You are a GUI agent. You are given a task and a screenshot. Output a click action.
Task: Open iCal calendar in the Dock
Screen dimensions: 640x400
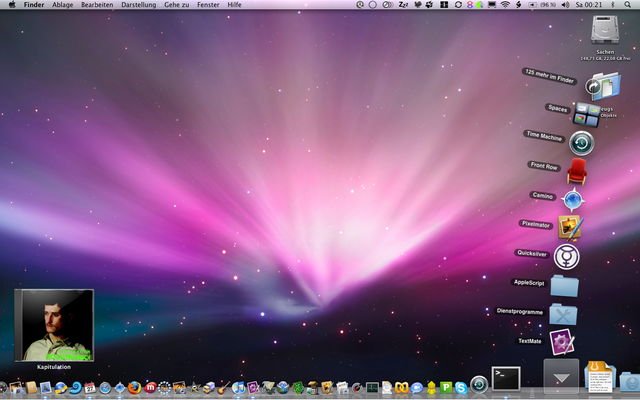(x=90, y=388)
